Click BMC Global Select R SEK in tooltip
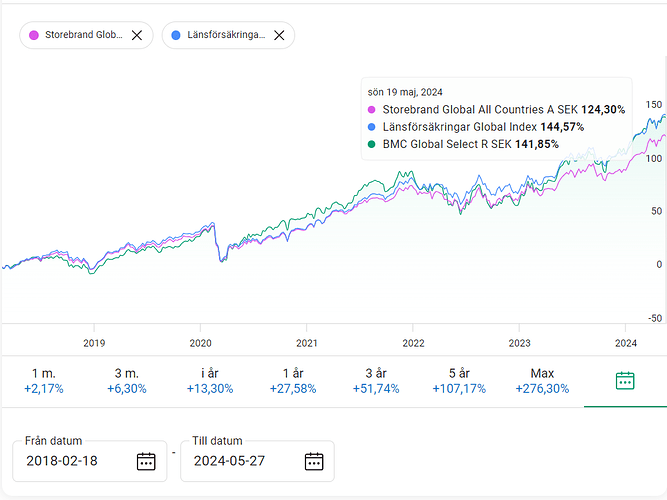Viewport: 667px width, 500px height. (448, 144)
